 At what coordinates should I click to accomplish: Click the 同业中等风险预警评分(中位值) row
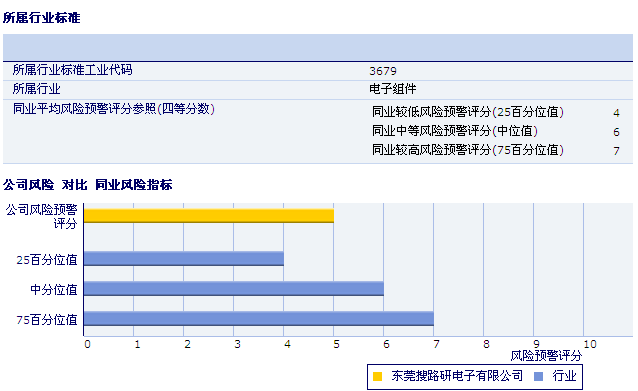(x=496, y=131)
